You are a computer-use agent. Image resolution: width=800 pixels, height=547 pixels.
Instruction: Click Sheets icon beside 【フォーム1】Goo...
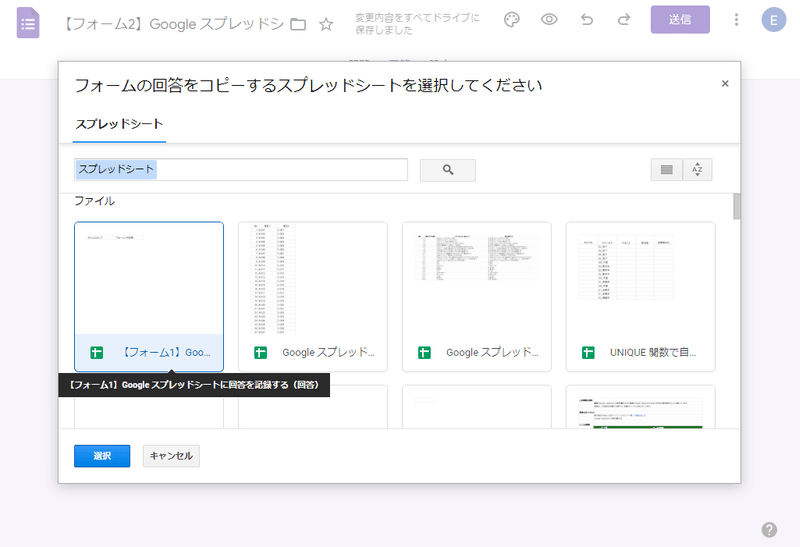(96, 353)
